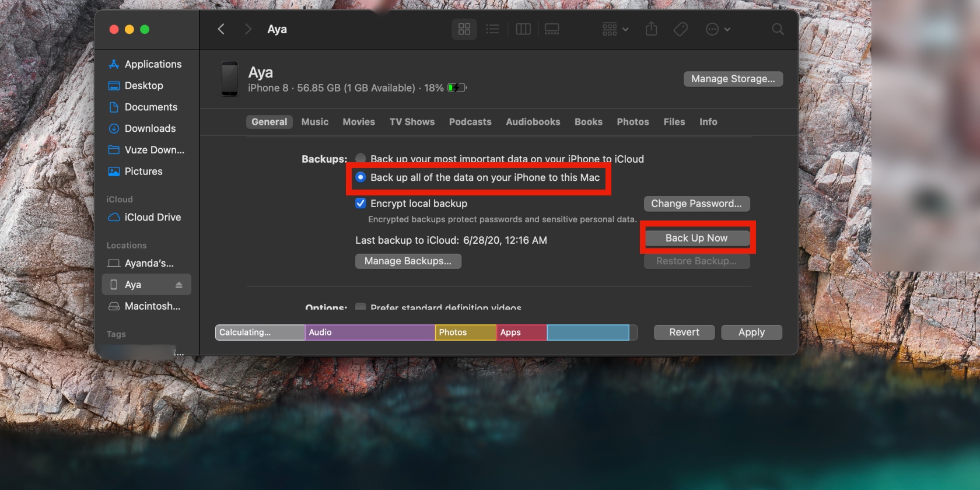980x490 pixels.
Task: Switch to the Audiobooks tab
Action: pyautogui.click(x=533, y=122)
